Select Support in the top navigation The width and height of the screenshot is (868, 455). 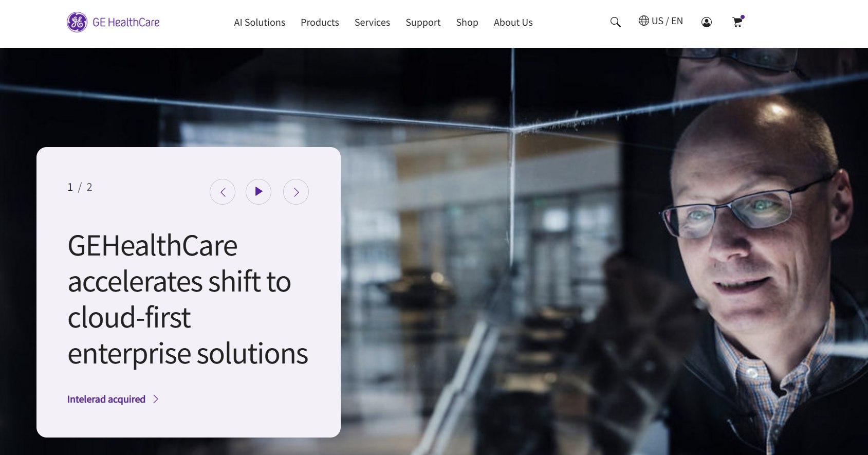pos(423,23)
